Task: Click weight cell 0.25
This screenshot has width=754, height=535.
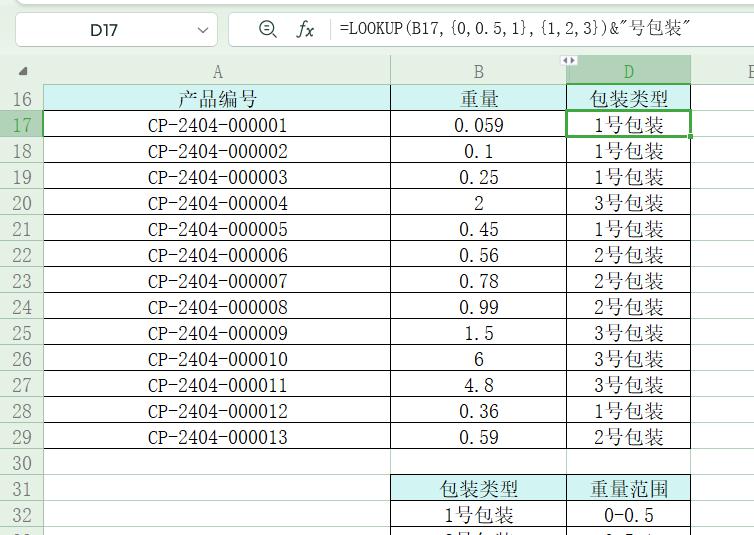Action: 478,176
